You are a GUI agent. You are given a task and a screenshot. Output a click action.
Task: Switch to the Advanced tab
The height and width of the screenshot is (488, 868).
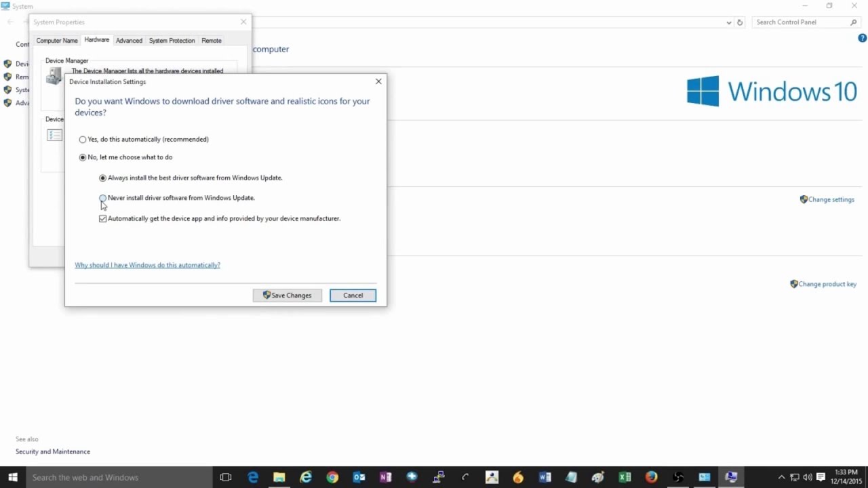[x=129, y=41]
